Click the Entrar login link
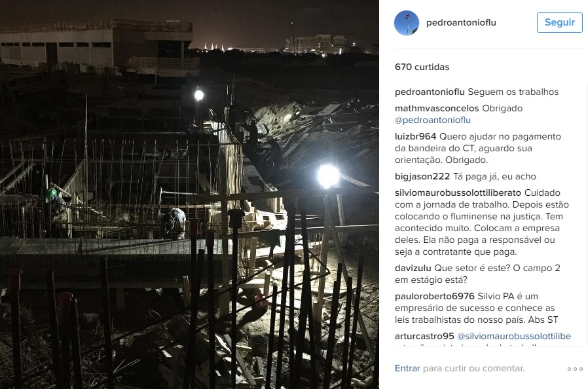Image resolution: width=588 pixels, height=389 pixels. point(407,368)
